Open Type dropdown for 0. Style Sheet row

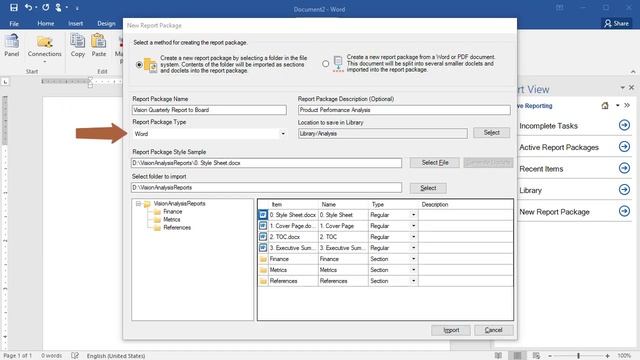pos(413,215)
